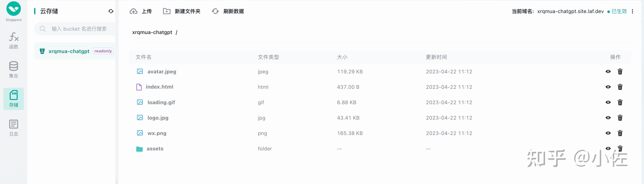The width and height of the screenshot is (644, 184).
Task: Delete the loading.gif file
Action: 620,102
